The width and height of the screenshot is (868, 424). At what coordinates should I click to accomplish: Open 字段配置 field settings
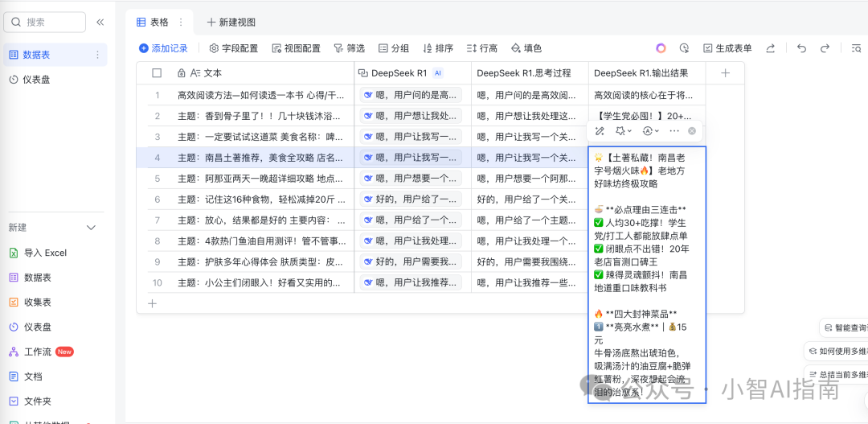[234, 48]
